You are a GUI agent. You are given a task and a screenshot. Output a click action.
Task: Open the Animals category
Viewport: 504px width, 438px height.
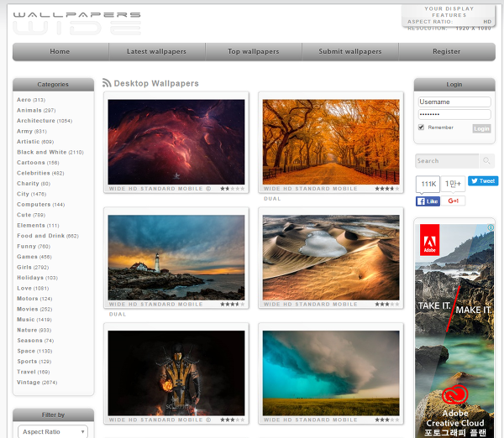36,110
